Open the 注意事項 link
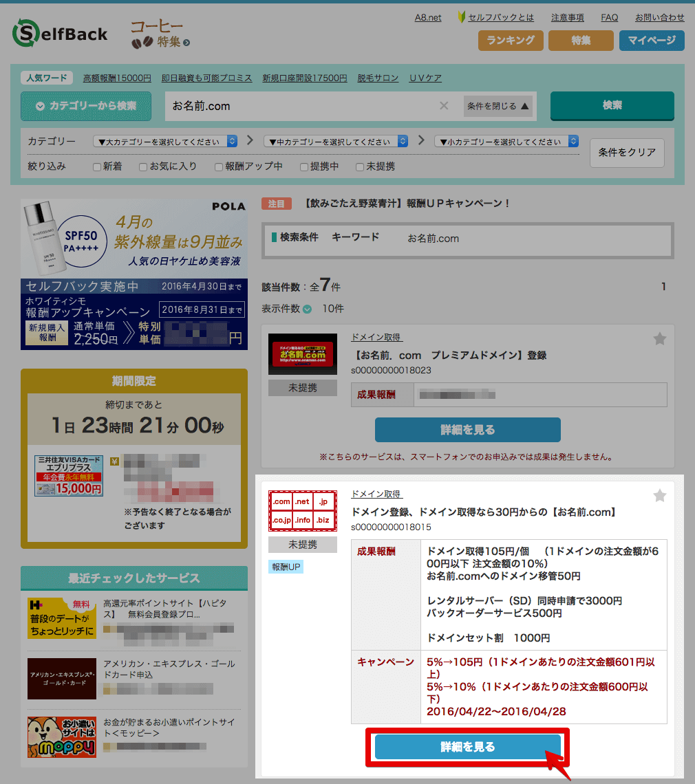This screenshot has width=695, height=784. (x=568, y=17)
